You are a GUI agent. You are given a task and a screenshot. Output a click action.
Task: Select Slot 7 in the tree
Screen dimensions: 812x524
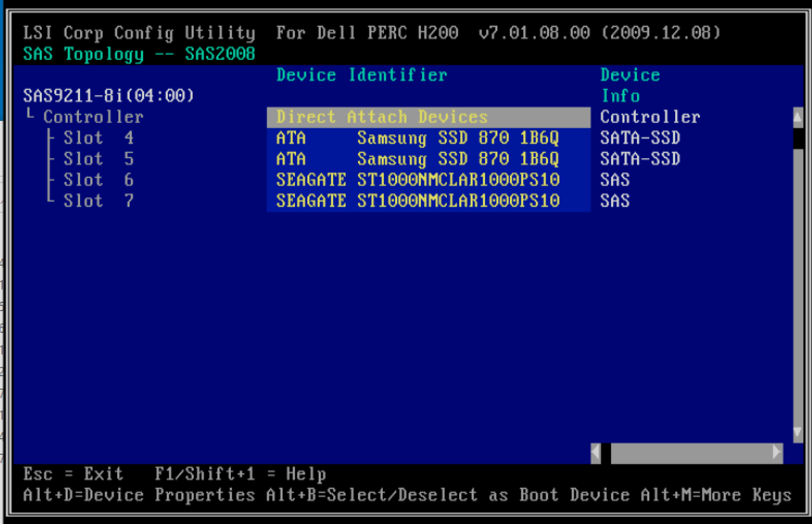click(x=99, y=201)
